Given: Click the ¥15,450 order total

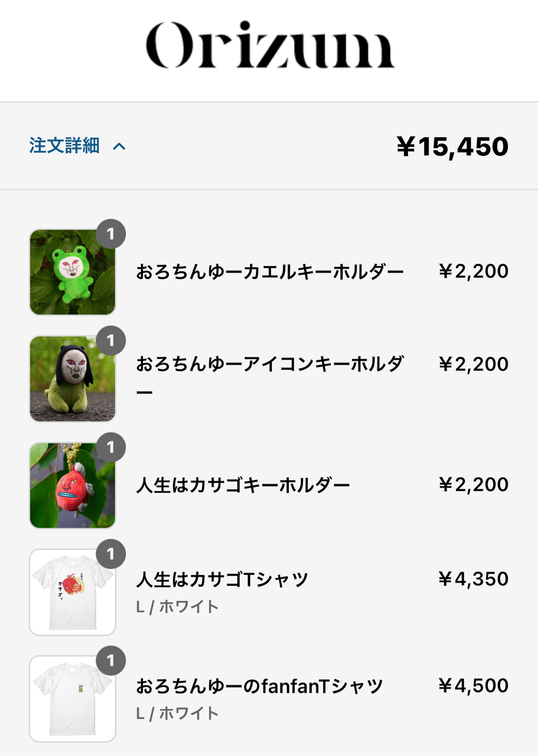Looking at the screenshot, I should (x=452, y=146).
